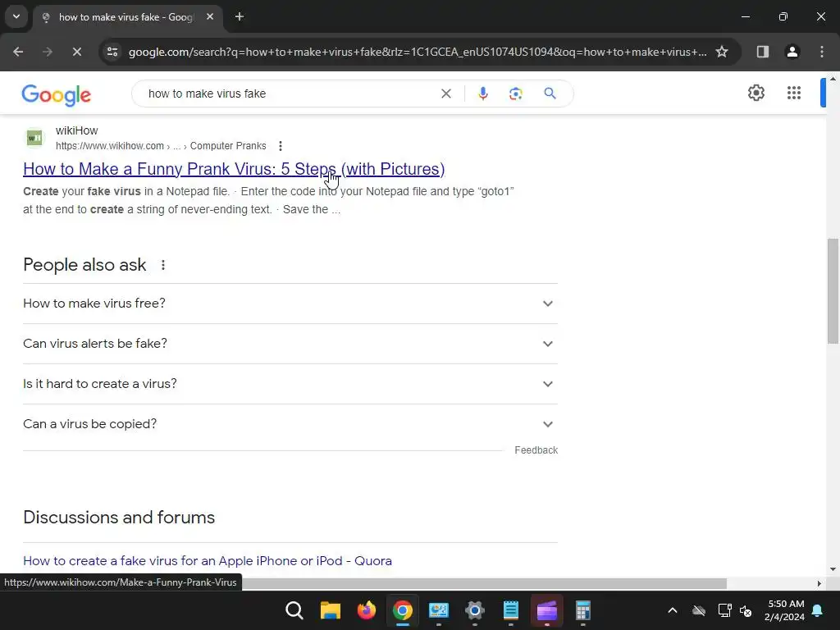Open wikiHow result options menu
Image resolution: width=840 pixels, height=630 pixels.
(x=281, y=146)
